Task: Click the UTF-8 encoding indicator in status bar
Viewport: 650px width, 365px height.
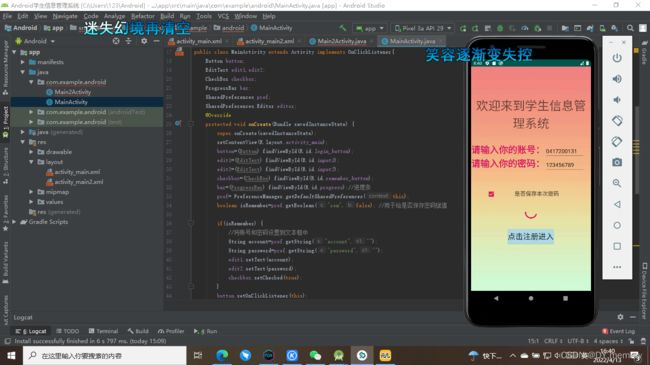Action: tap(578, 341)
